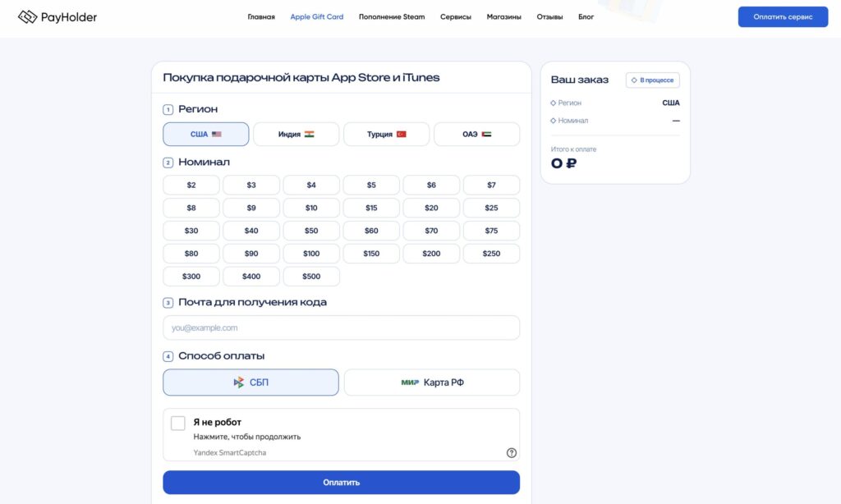Select the Индия region option
The width and height of the screenshot is (841, 504).
click(x=296, y=134)
